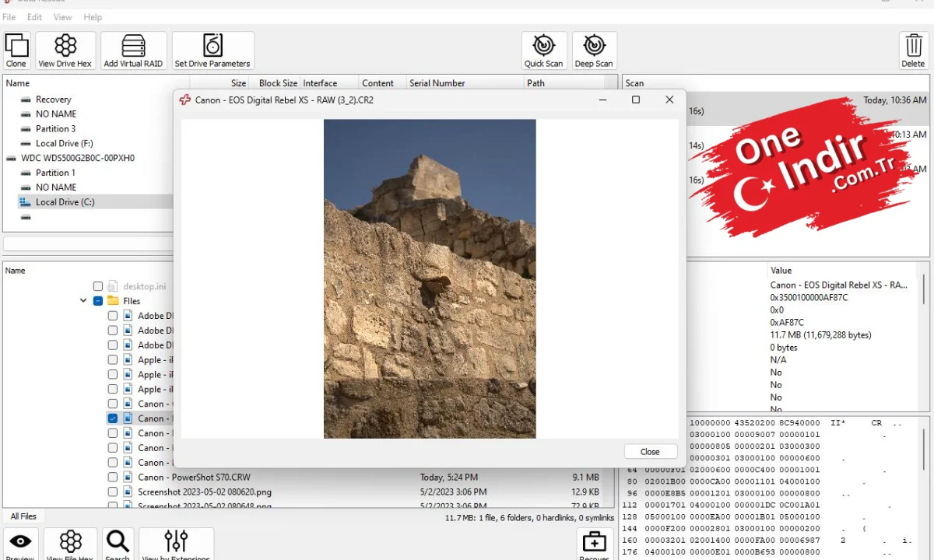Screen dimensions: 934x560
Task: Click the Recovery partition drive icon
Action: pos(26,100)
